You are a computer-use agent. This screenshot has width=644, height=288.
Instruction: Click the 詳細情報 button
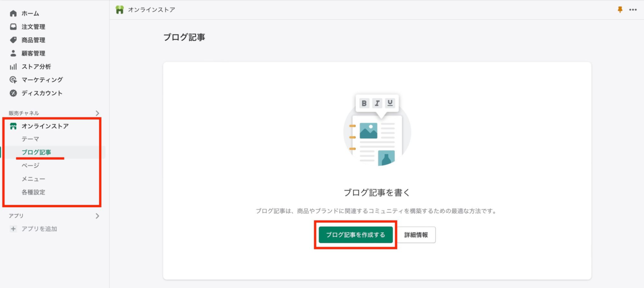pyautogui.click(x=416, y=235)
